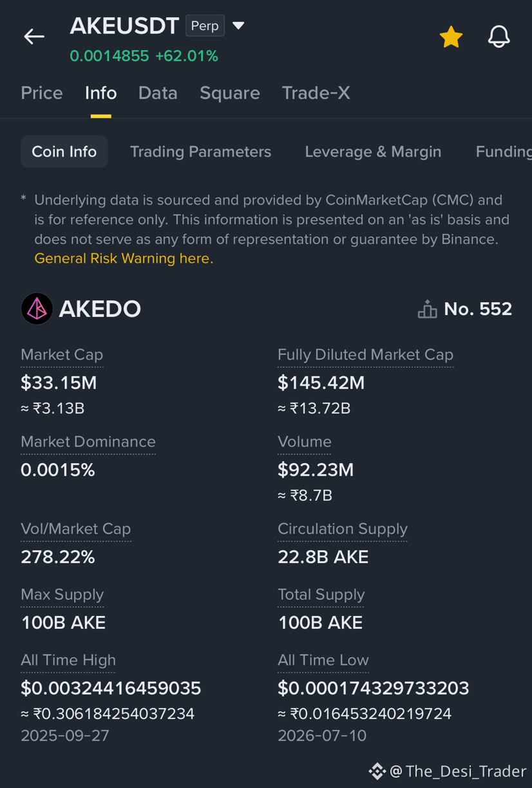Tap the Perp contract type badge
The height and width of the screenshot is (788, 532).
coord(205,26)
